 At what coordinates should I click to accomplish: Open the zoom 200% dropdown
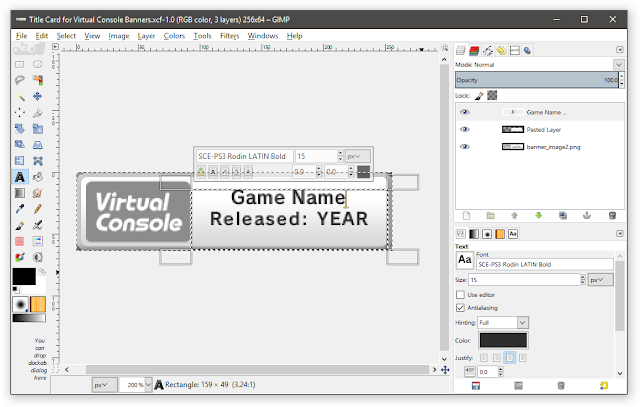coord(149,385)
